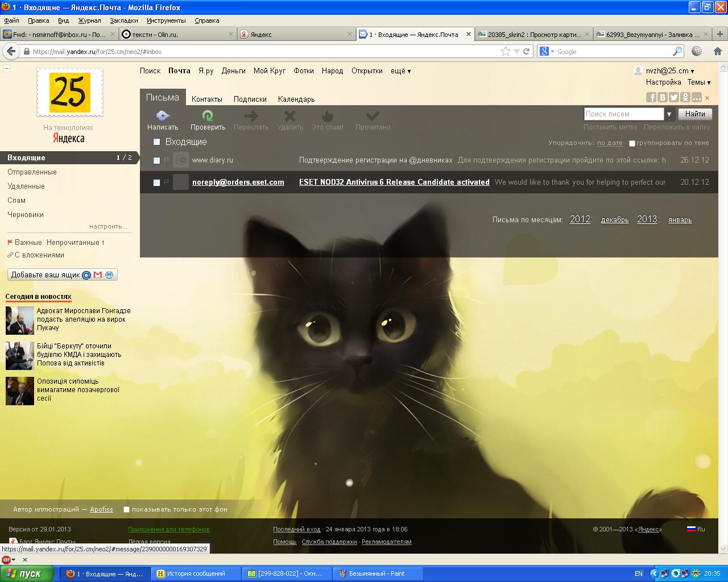Share via the Facebook icon
Screen dimensions: 728x582
tap(651, 97)
